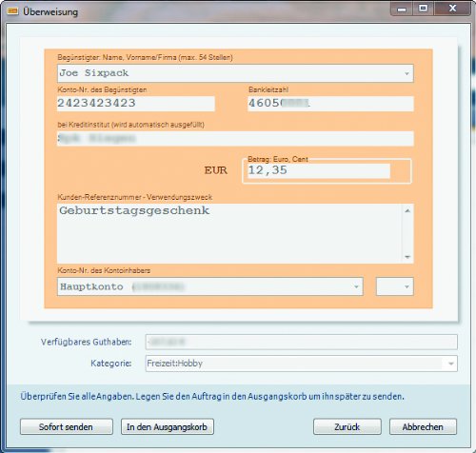Click the Überweisung window title icon
The height and width of the screenshot is (453, 476).
coord(12,11)
